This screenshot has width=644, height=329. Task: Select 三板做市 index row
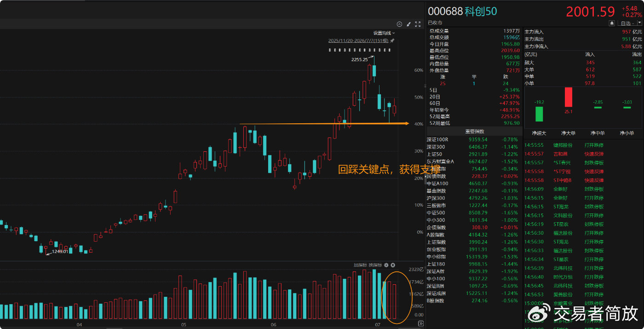pos(474,205)
